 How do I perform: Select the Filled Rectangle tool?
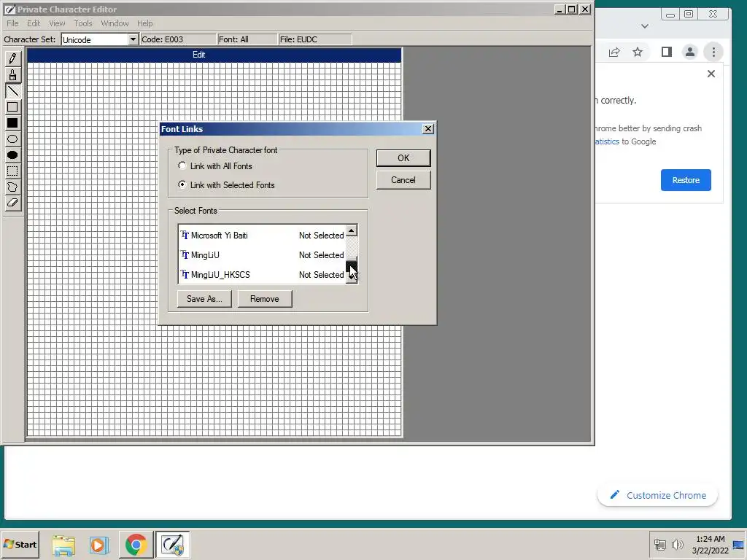point(12,122)
